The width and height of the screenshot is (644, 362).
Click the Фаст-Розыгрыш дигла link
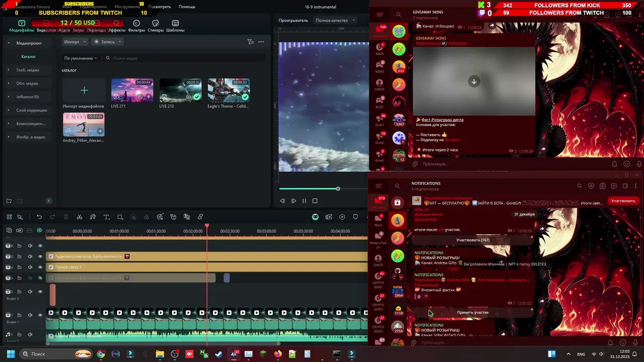tap(442, 120)
